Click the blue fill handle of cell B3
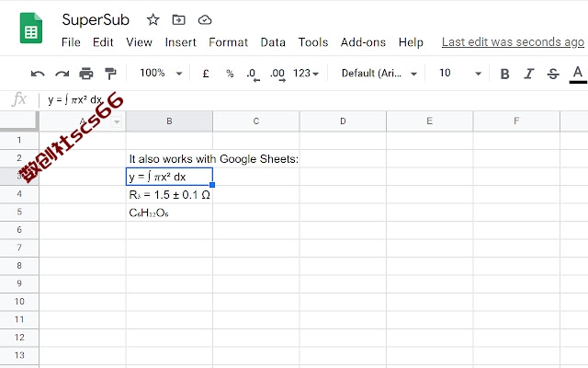The image size is (588, 368). click(212, 185)
